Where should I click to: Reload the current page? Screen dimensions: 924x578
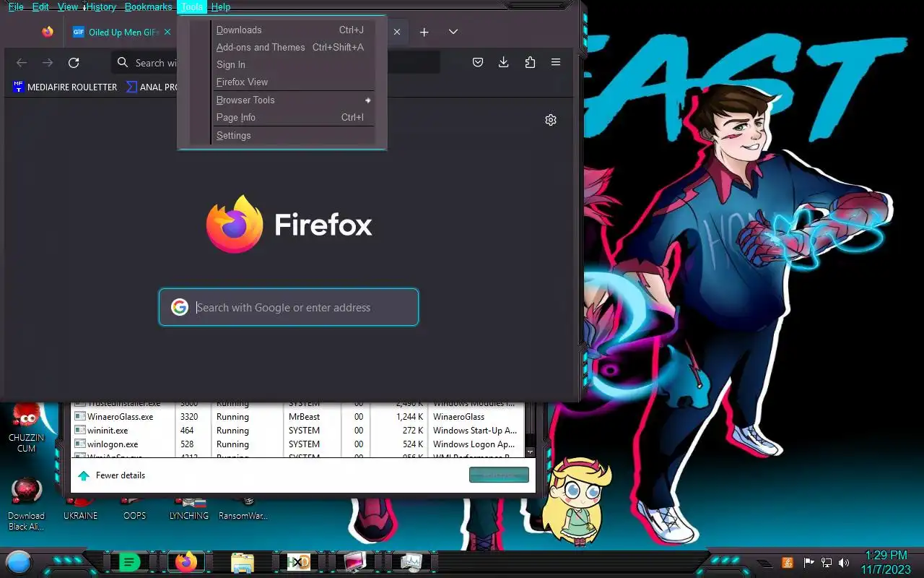(x=74, y=63)
